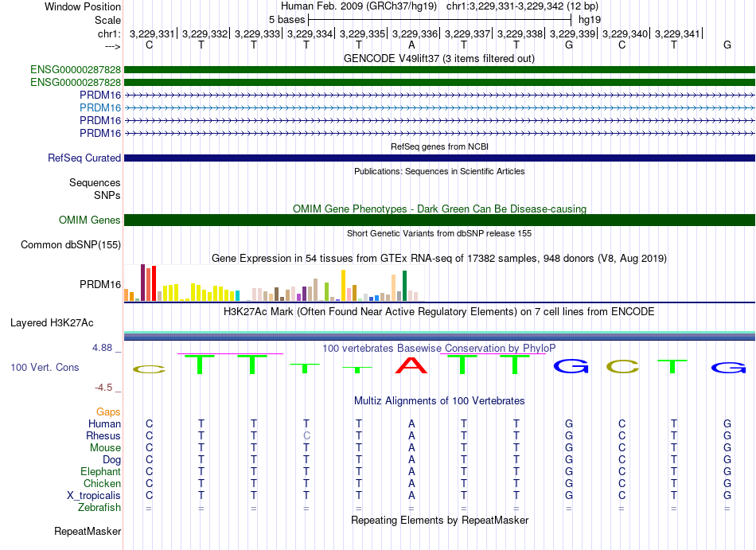Open the OMIM Gene Phenotypes track title
Screen dimensions: 756x550
(x=439, y=209)
